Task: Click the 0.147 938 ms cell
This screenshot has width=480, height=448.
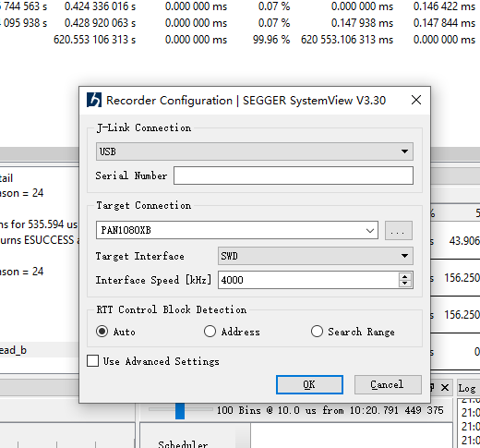Action: coord(362,23)
